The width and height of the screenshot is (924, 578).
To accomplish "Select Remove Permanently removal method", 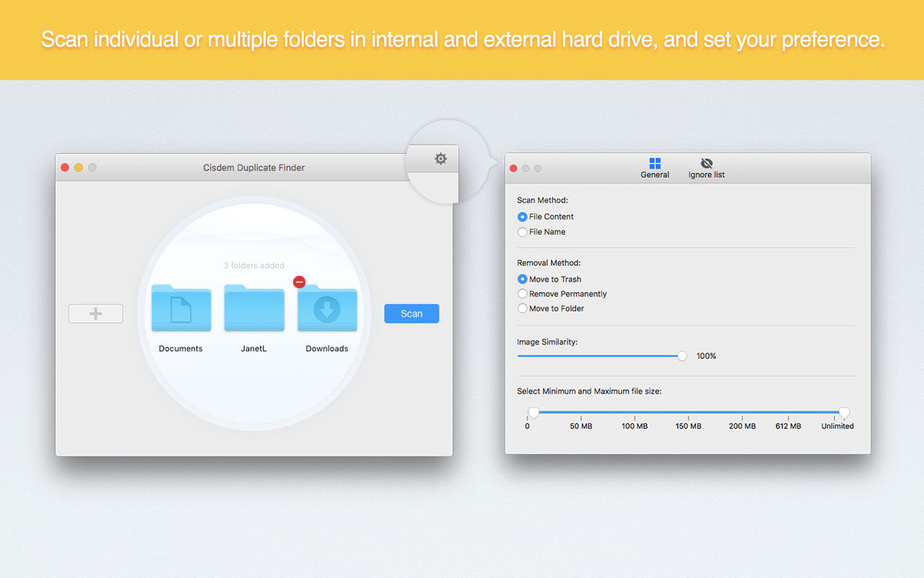I will coord(523,294).
